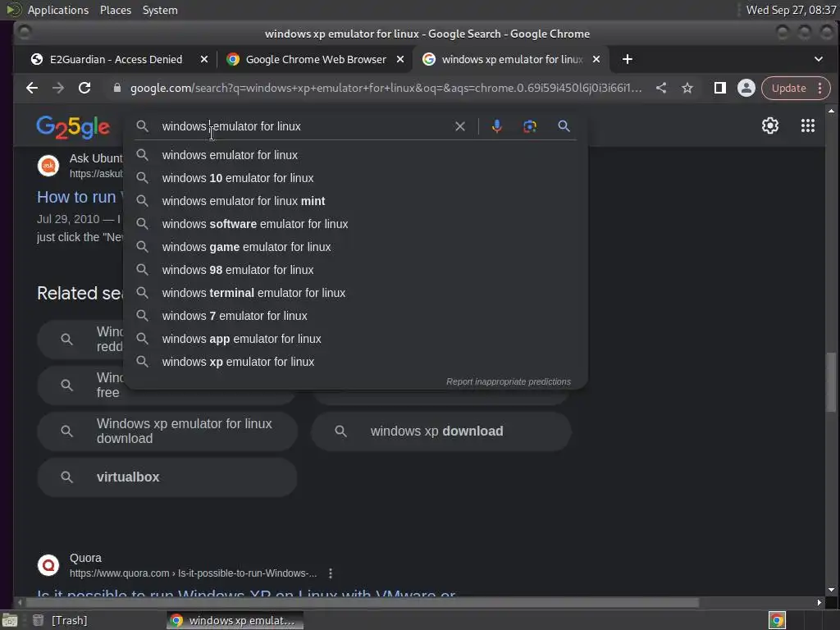Click the clock showing Wed Sep 27
840x630 pixels.
pos(792,10)
